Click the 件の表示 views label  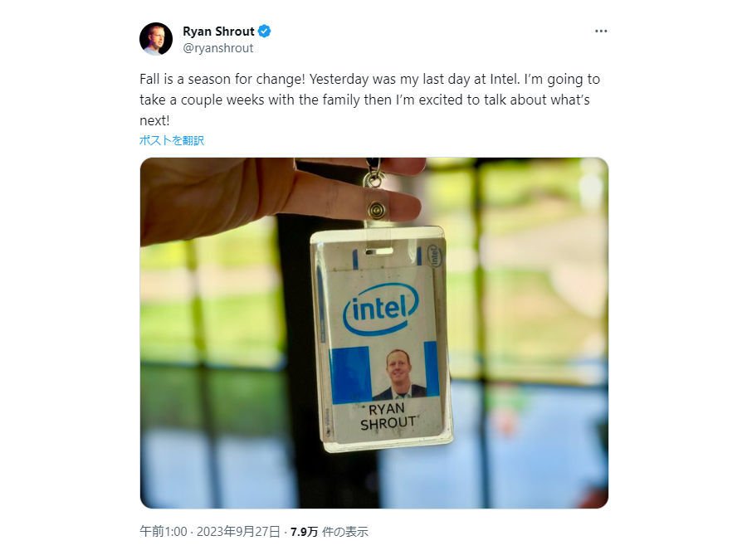(345, 532)
